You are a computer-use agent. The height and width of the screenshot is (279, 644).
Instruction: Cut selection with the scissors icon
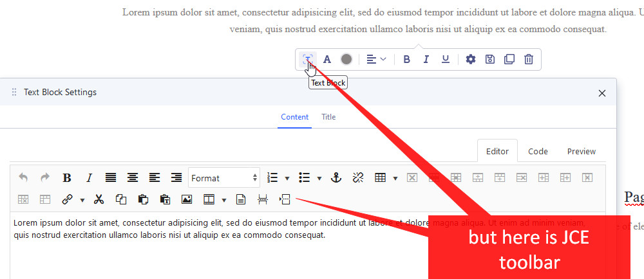99,199
